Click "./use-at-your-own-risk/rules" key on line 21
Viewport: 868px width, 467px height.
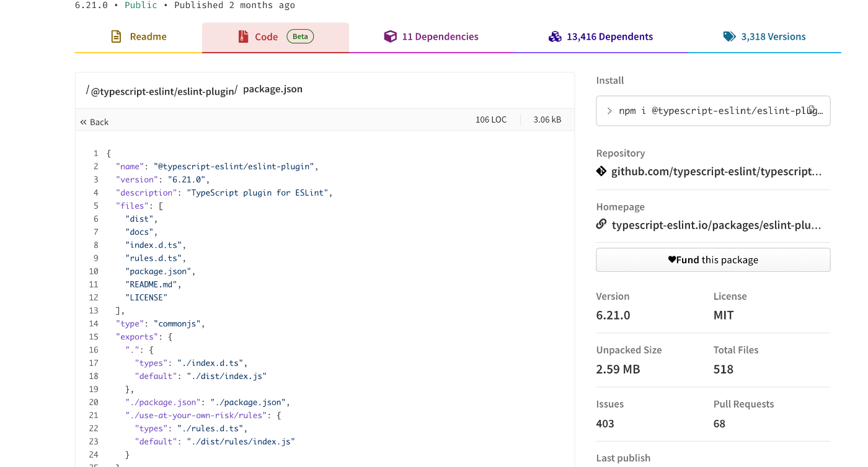pyautogui.click(x=197, y=416)
